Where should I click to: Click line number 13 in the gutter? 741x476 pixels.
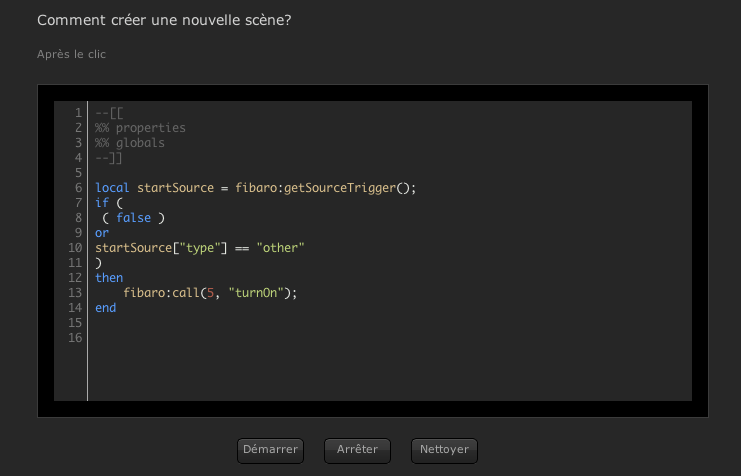[x=75, y=293]
